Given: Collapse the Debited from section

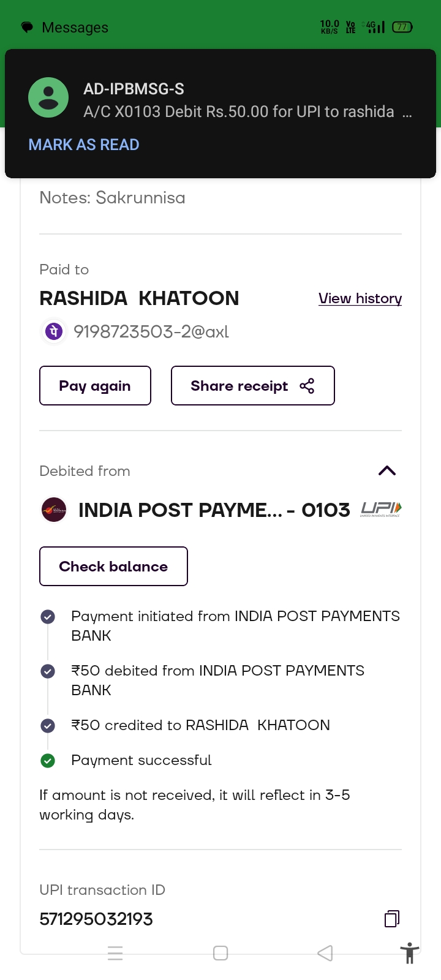Looking at the screenshot, I should pos(387,470).
